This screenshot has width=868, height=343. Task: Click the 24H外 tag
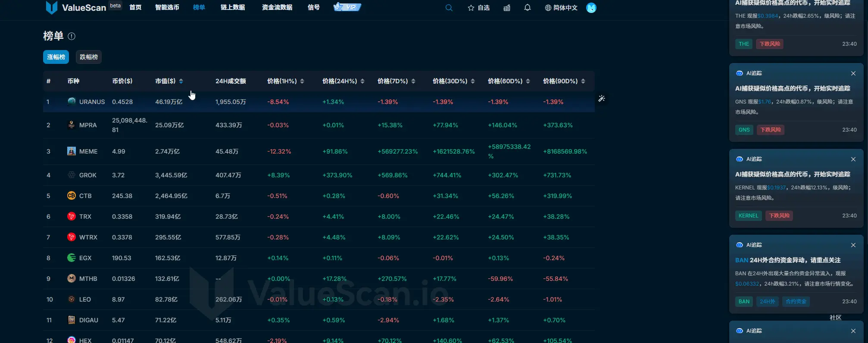pyautogui.click(x=768, y=302)
